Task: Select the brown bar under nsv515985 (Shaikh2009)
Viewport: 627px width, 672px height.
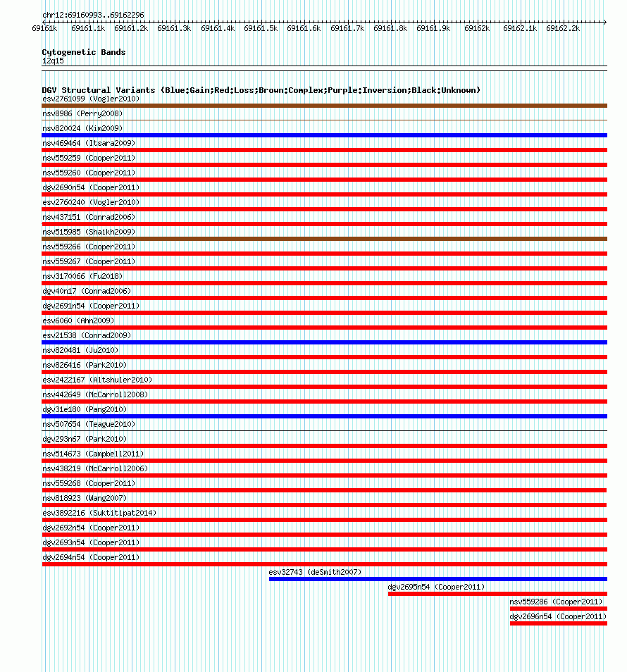Action: click(325, 239)
